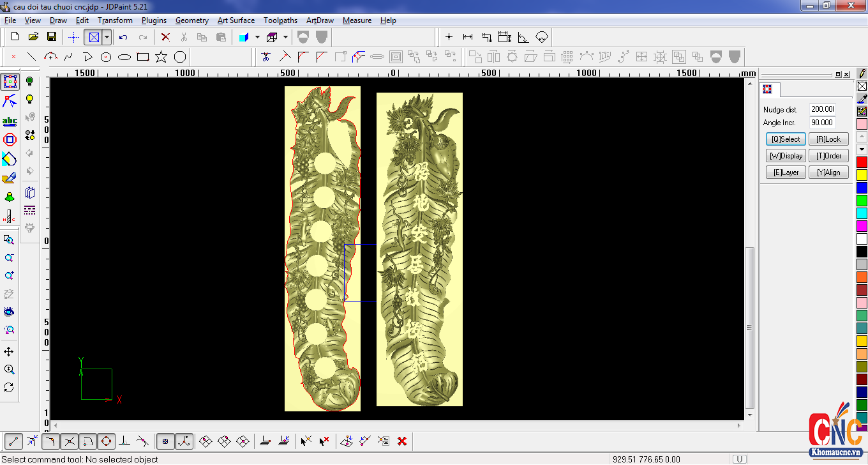Click the undo arrow icon

(123, 37)
